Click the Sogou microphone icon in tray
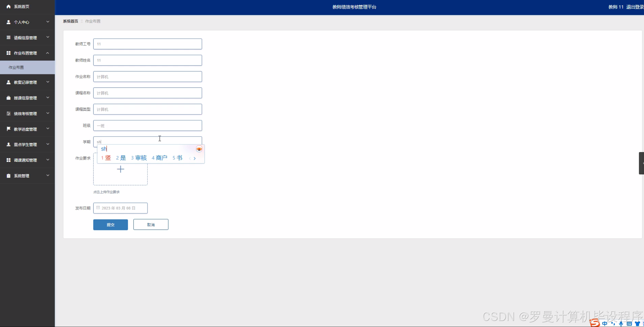The height and width of the screenshot is (327, 644). point(621,323)
